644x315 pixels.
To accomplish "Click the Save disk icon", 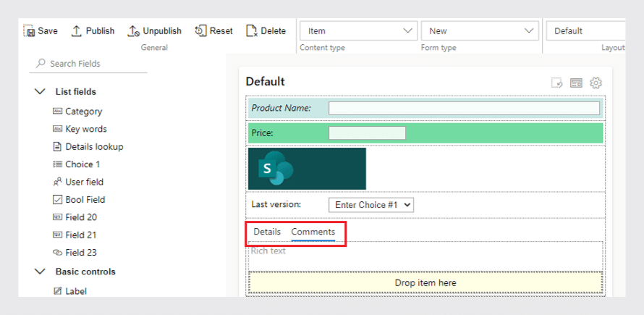I will 30,31.
